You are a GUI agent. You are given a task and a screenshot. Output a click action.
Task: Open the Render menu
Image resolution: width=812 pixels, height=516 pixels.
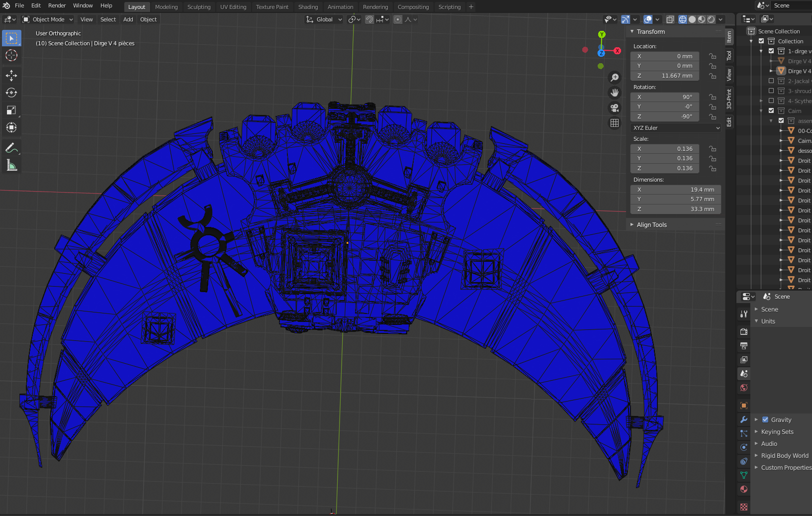(x=57, y=5)
